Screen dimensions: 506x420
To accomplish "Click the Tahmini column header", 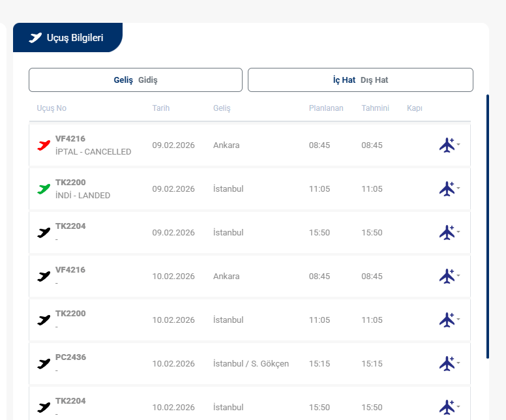I will coord(375,108).
